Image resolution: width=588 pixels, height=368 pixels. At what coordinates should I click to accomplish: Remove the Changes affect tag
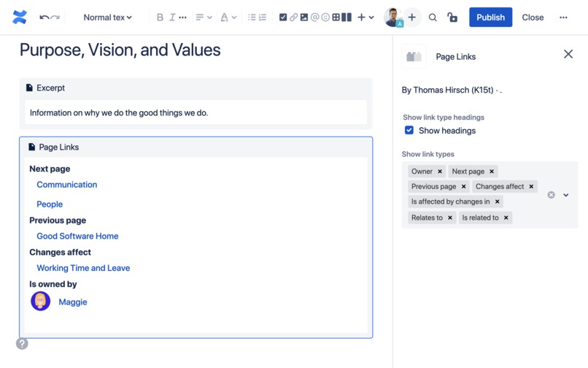point(531,187)
